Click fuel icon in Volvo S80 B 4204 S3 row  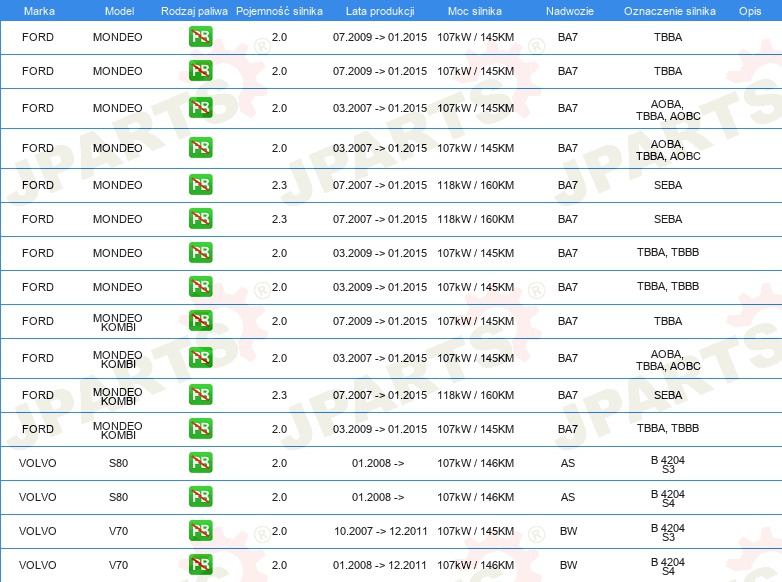coord(200,462)
